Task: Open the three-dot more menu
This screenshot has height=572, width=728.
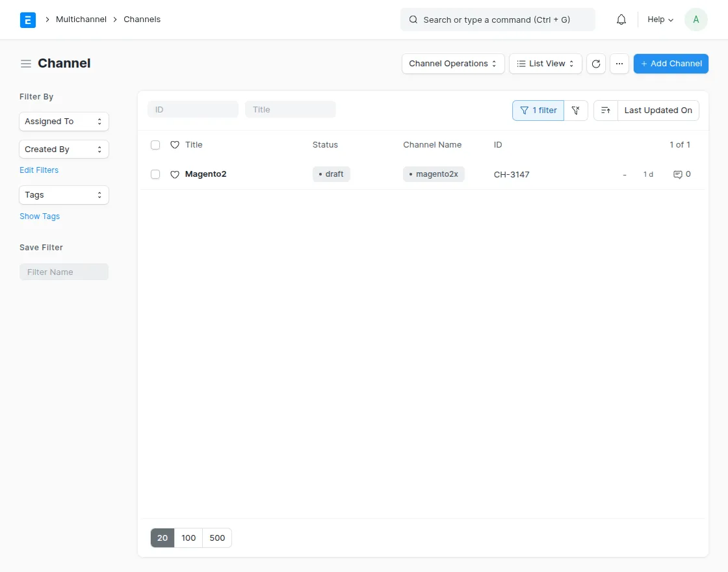Action: (x=619, y=64)
